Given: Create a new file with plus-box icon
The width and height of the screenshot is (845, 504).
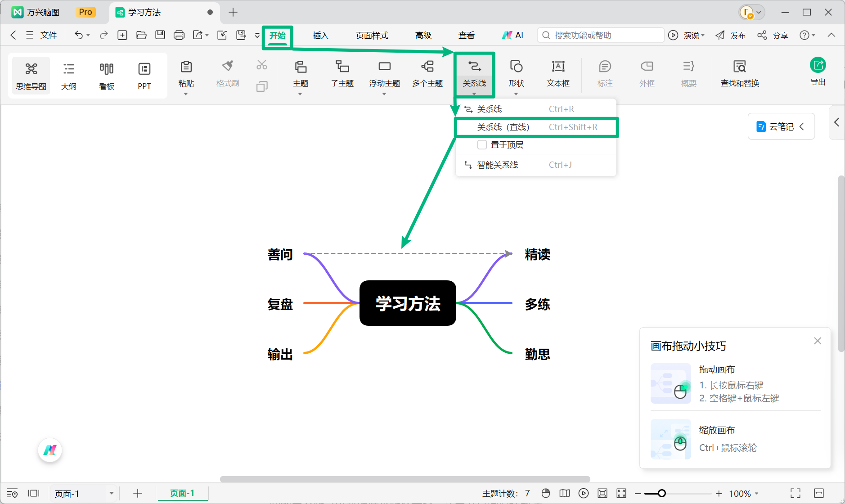Looking at the screenshot, I should [x=122, y=35].
